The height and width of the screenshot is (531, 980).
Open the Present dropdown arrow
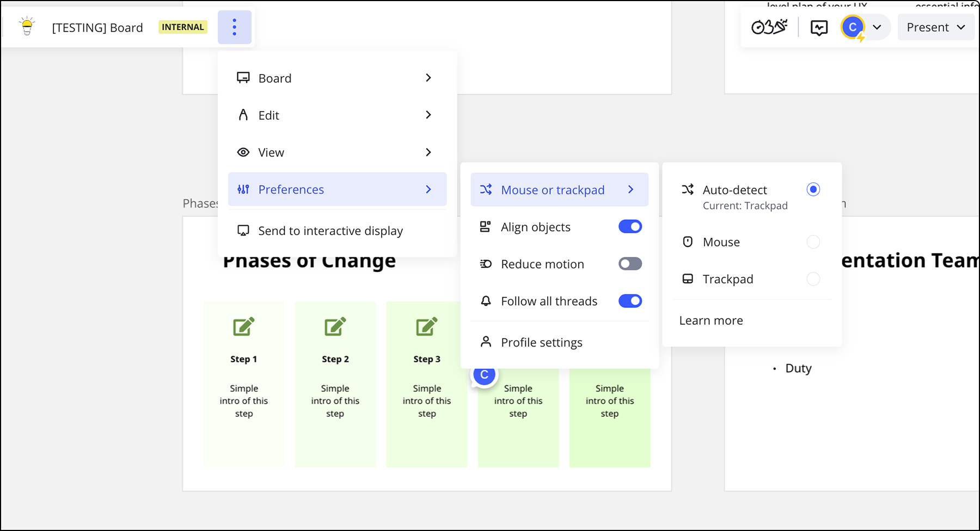pyautogui.click(x=961, y=27)
